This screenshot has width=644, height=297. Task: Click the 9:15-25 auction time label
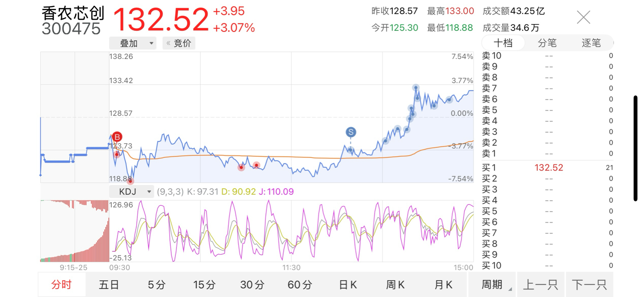(x=74, y=268)
